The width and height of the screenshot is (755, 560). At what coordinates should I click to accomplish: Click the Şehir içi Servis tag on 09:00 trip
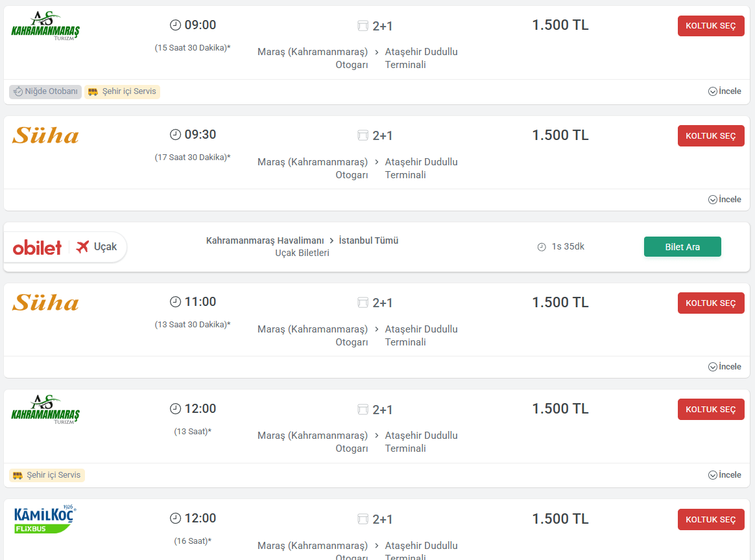click(x=122, y=91)
